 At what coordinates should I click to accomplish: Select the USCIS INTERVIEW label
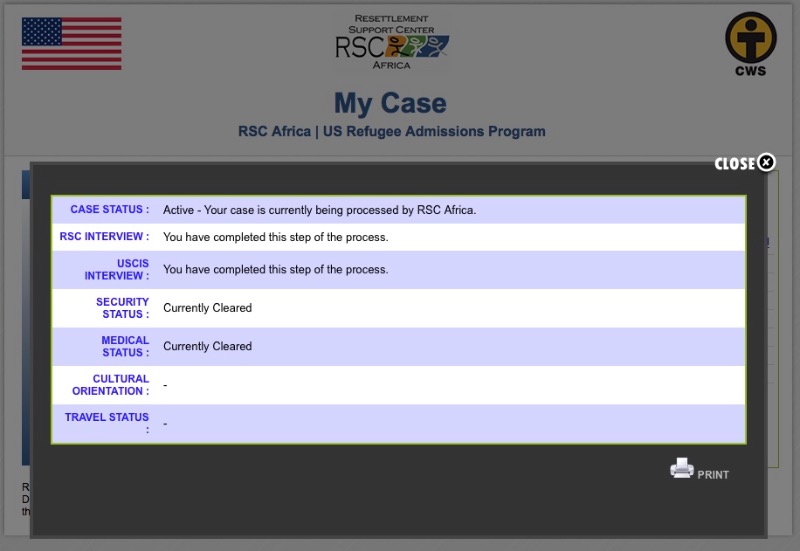pyautogui.click(x=117, y=269)
